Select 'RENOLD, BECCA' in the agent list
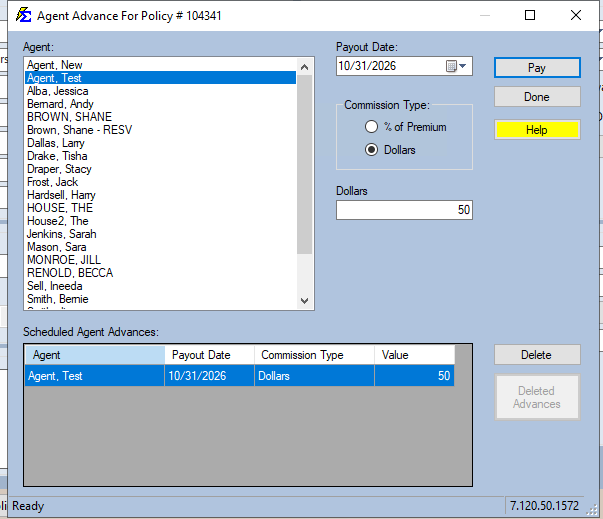 [160, 273]
